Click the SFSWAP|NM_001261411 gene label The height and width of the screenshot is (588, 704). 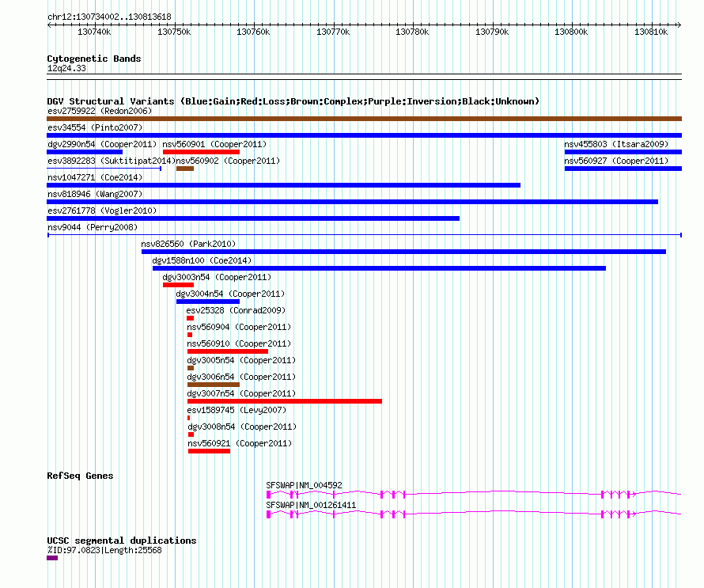click(311, 506)
